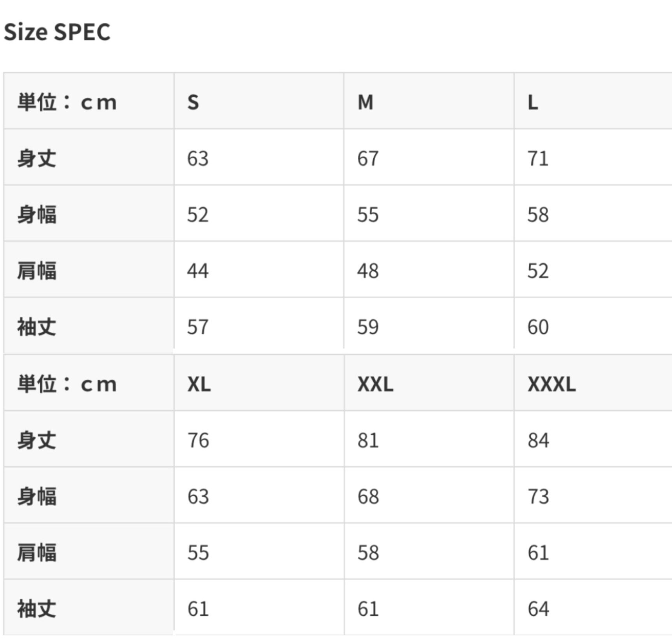Select the S size column header

pos(193,103)
